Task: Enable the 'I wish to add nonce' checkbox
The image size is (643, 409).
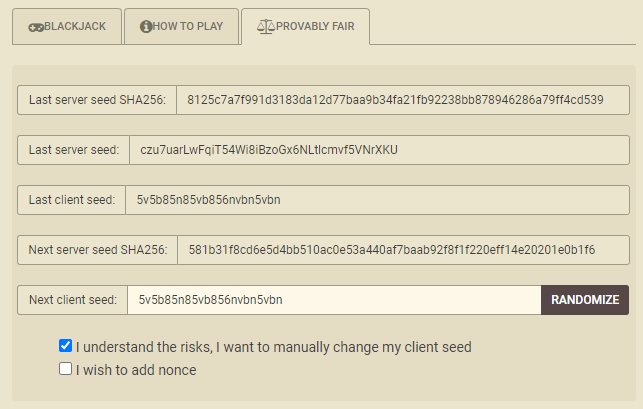Action: (66, 369)
